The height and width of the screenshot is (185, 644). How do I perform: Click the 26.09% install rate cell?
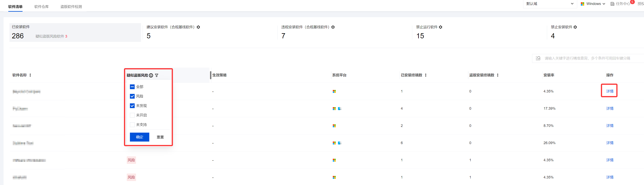click(x=549, y=143)
